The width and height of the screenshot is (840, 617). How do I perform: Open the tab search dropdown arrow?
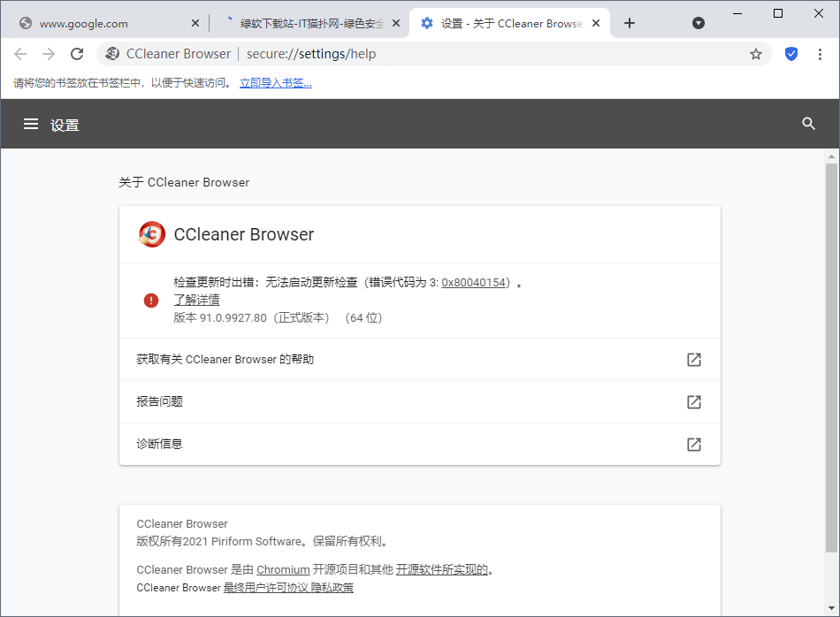tap(698, 23)
